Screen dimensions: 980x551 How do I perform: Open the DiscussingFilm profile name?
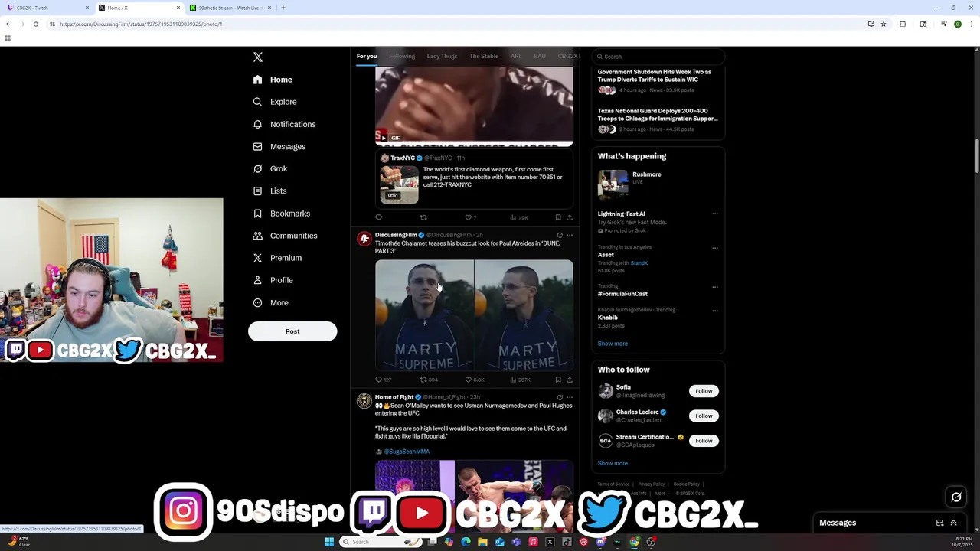396,235
